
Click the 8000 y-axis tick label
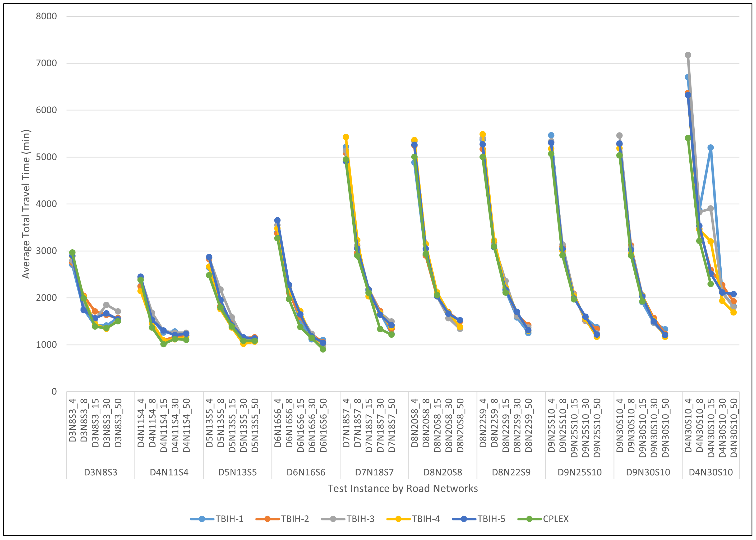[46, 16]
